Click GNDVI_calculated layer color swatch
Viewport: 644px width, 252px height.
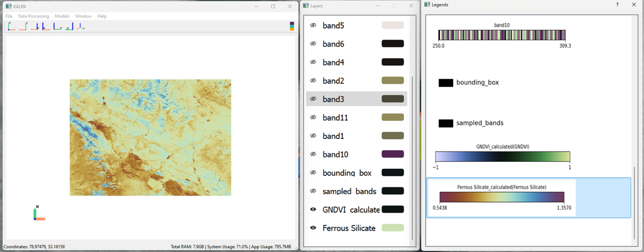coord(393,209)
